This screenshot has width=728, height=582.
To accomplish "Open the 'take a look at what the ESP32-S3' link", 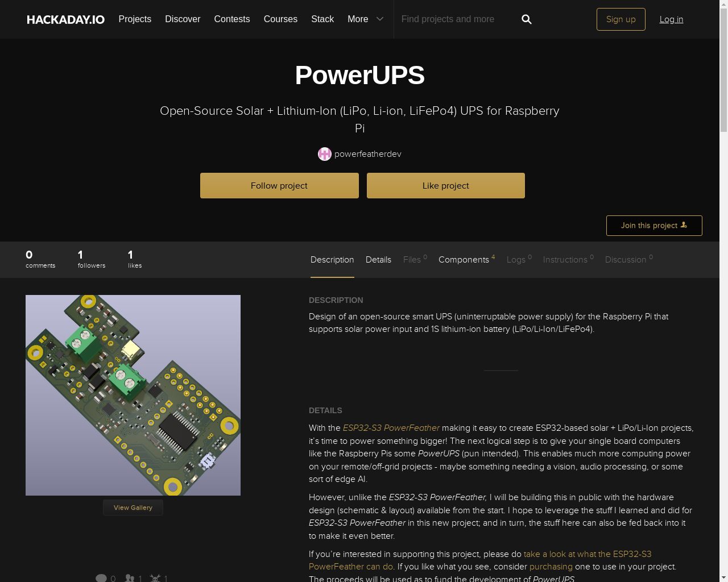I will [588, 554].
